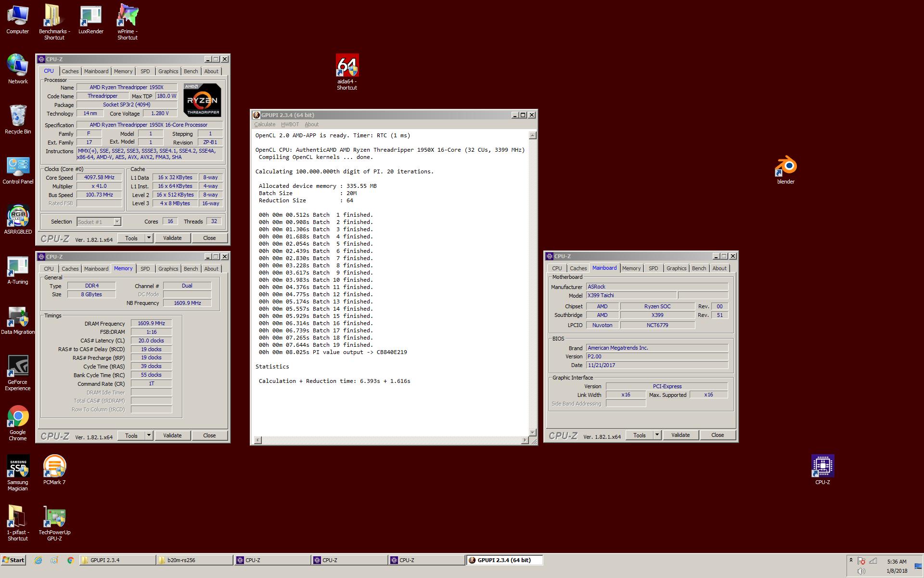
Task: Switch to Bench tab in top CPU-Z window
Action: [x=191, y=71]
